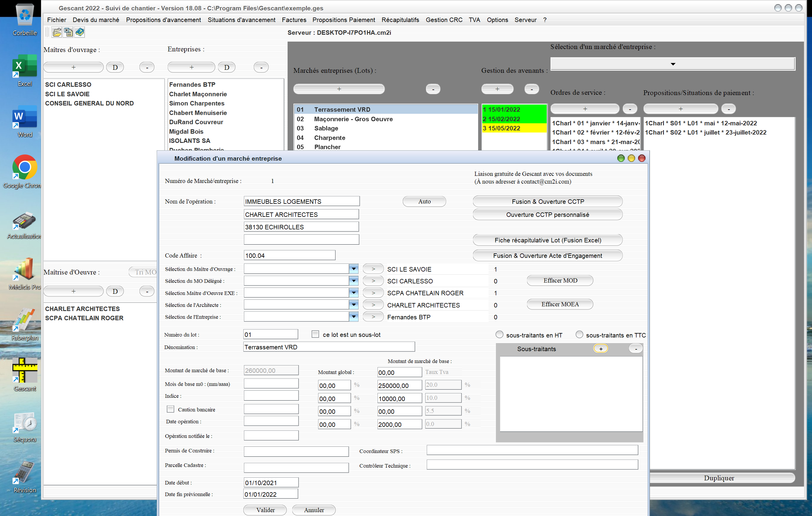Select sous-traitants en HT option
Screen dimensions: 812x516
point(499,334)
